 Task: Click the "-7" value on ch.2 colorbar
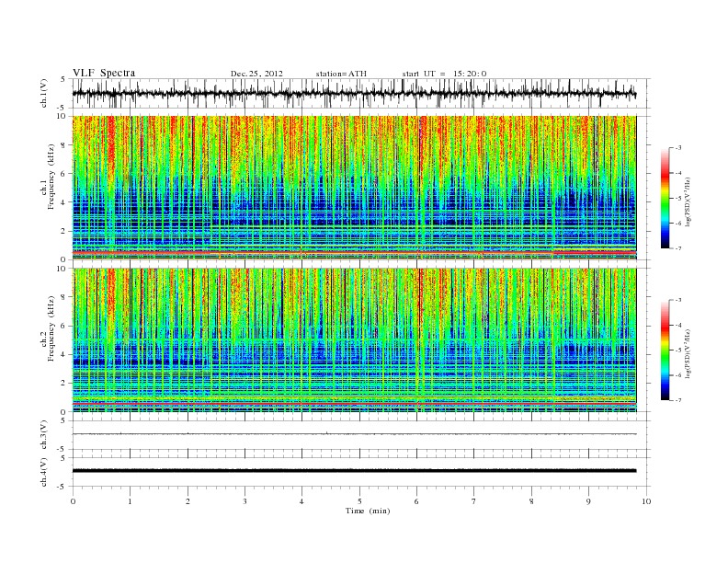[x=677, y=400]
